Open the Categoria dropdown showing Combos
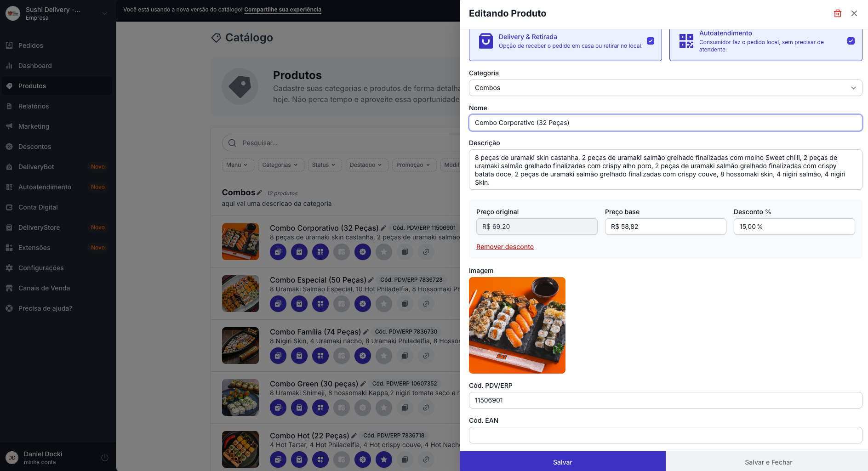Viewport: 868px width, 471px height. tap(665, 88)
